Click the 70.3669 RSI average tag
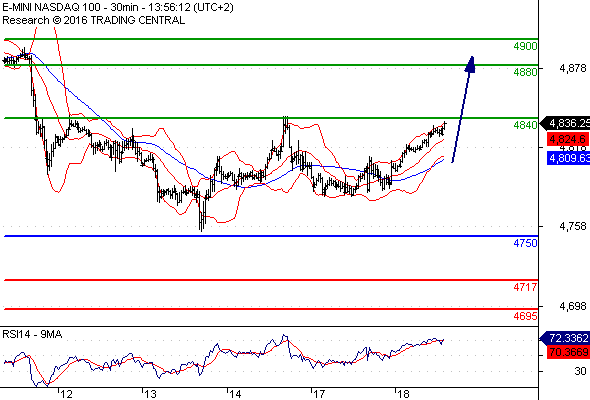This screenshot has height=400, width=590. [x=569, y=353]
